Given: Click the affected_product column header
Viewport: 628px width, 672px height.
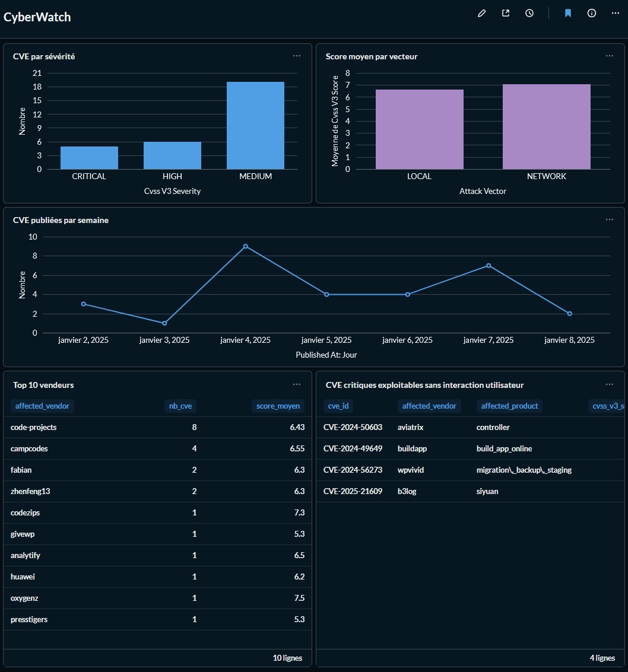Looking at the screenshot, I should [x=509, y=406].
